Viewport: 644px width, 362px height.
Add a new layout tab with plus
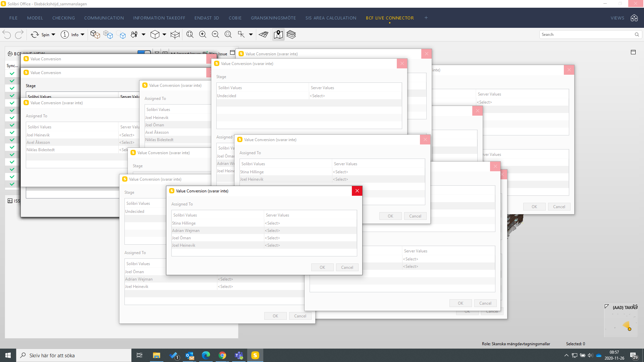[x=426, y=18]
